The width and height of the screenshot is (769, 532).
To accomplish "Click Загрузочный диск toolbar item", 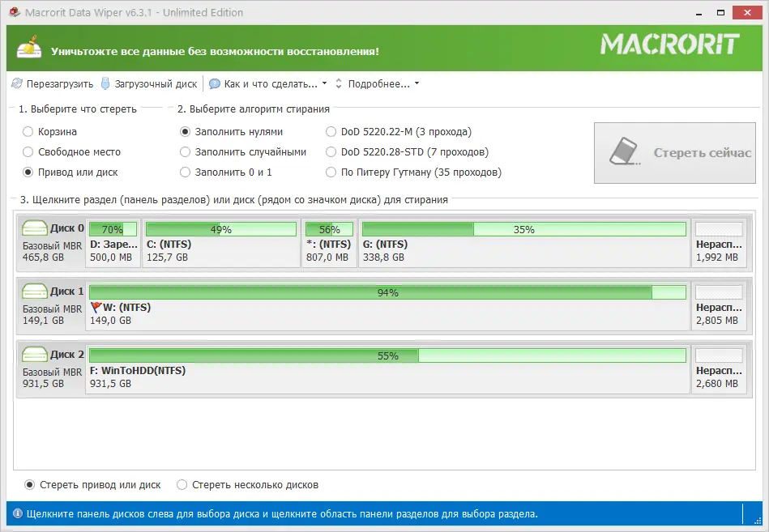I will pos(149,83).
